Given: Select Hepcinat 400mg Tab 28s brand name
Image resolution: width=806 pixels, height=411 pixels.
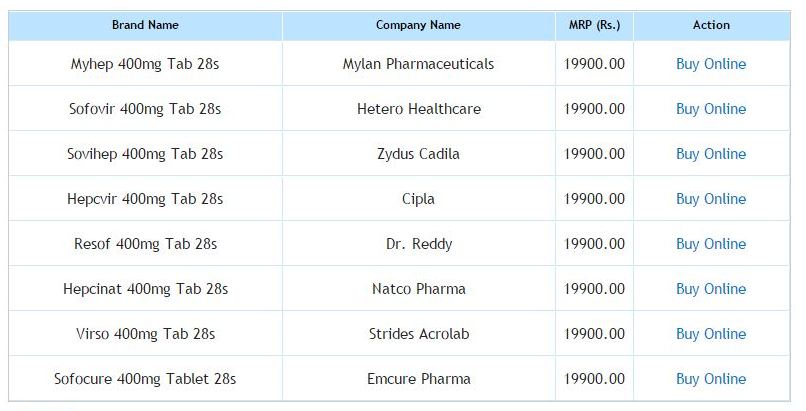Looking at the screenshot, I should click(x=145, y=289).
